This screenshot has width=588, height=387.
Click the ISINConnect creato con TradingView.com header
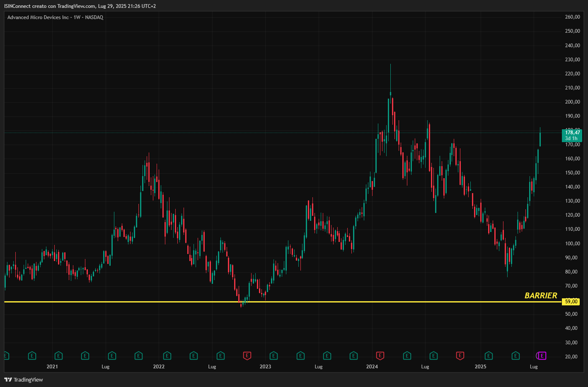(80, 6)
